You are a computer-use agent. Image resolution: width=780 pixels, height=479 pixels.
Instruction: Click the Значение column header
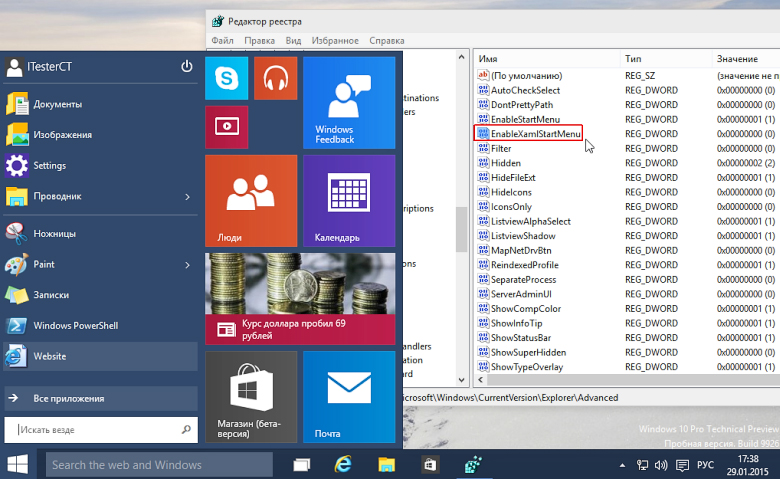(746, 59)
